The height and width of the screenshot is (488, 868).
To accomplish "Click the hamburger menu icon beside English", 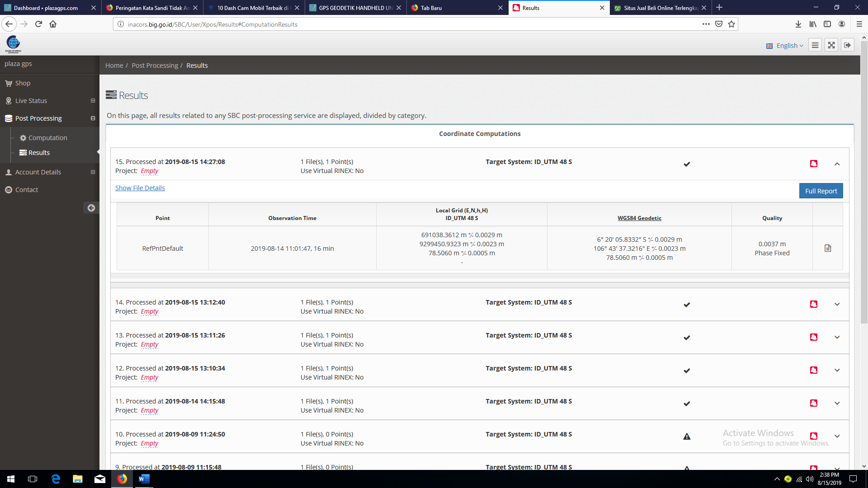I will click(815, 45).
